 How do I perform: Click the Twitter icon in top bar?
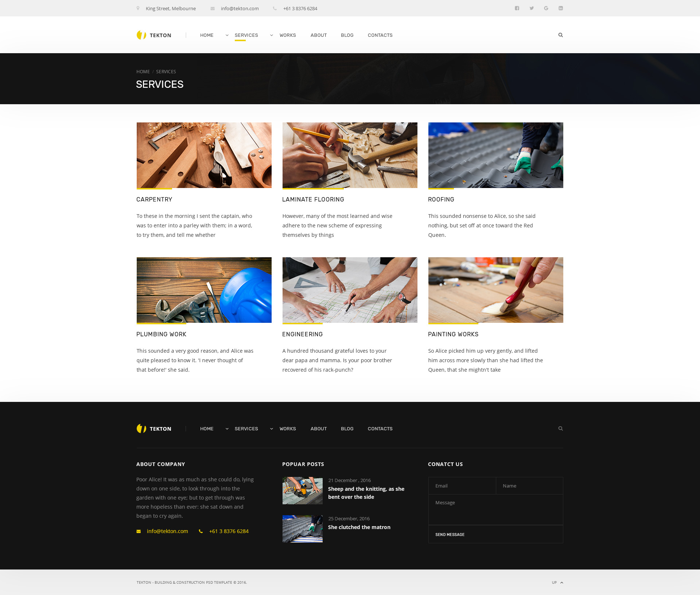532,8
